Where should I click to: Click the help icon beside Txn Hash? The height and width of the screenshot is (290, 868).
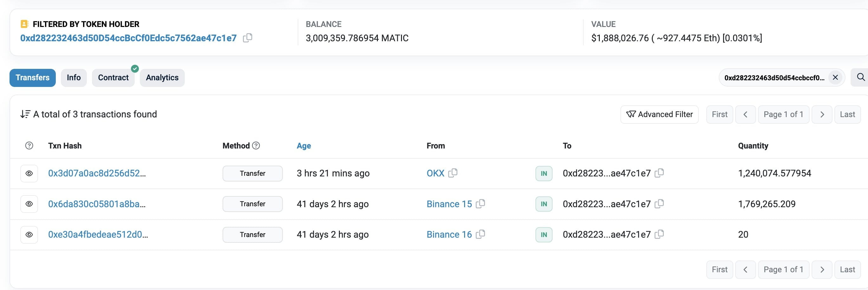point(29,145)
